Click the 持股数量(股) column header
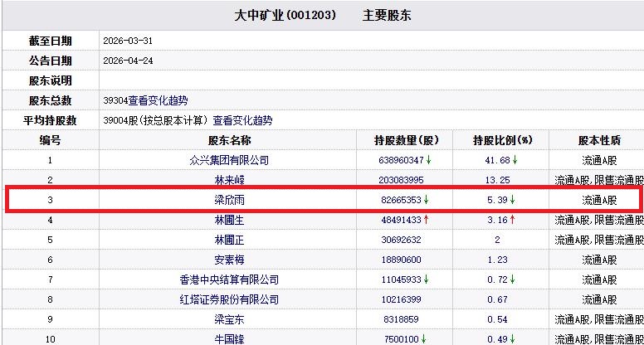 pos(405,140)
